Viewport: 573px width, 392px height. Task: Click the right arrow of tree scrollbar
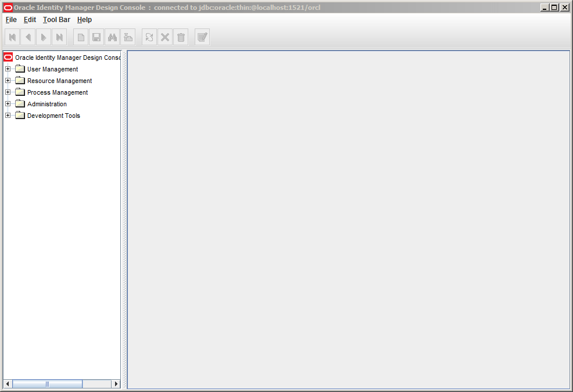(x=116, y=384)
